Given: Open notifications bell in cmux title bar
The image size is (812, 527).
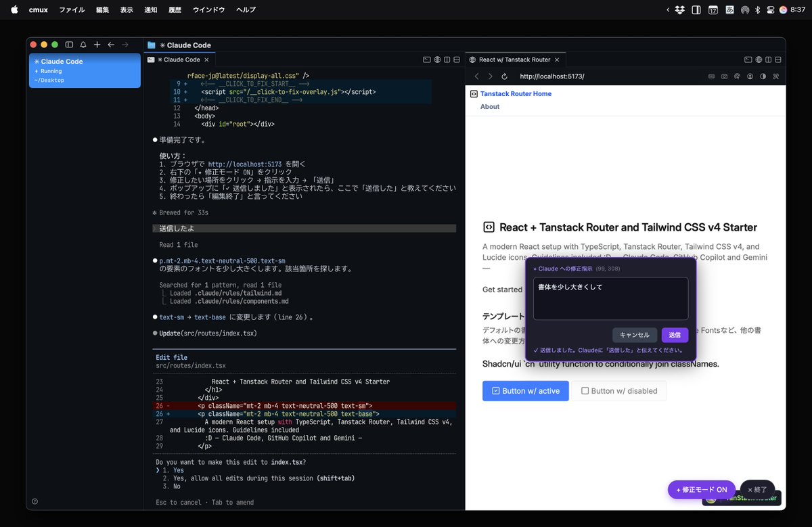Looking at the screenshot, I should 83,45.
